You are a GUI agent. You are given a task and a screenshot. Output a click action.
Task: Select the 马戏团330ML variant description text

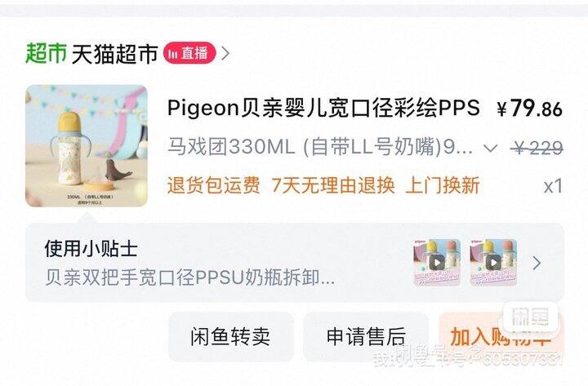tap(319, 147)
